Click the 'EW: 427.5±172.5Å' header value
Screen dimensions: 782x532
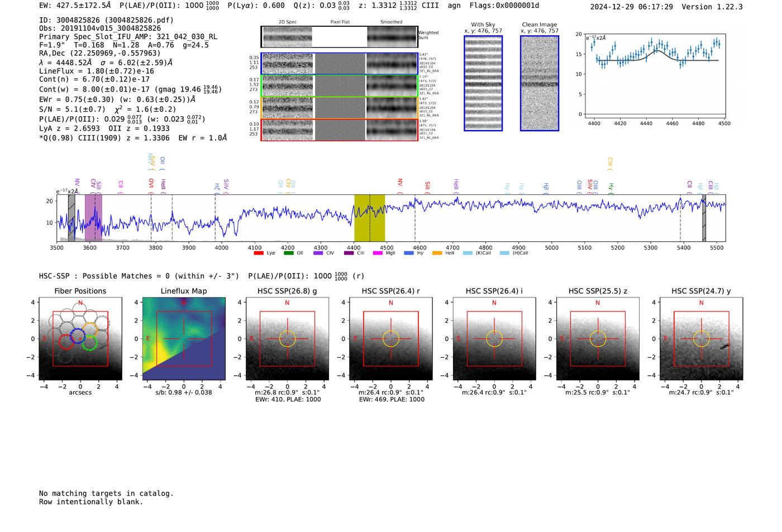click(x=75, y=6)
